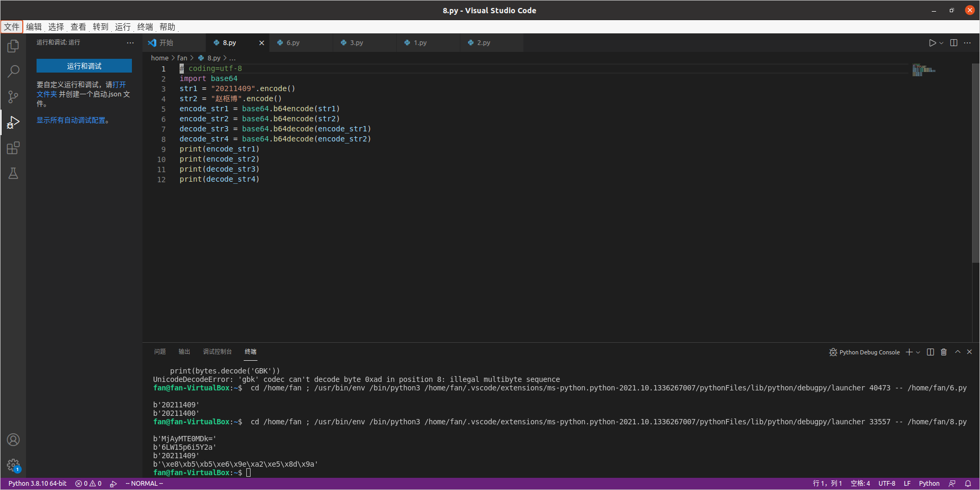Open the Accounts menu icon
This screenshot has width=980, height=490.
(x=13, y=440)
